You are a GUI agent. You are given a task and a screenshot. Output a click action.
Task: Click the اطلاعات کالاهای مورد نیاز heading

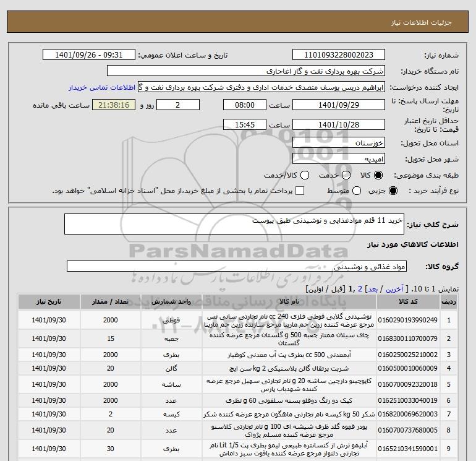413,244
